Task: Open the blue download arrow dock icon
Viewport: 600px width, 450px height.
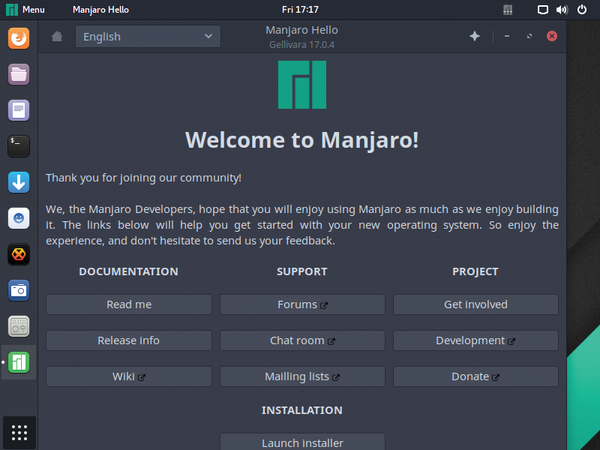Action: tap(18, 182)
